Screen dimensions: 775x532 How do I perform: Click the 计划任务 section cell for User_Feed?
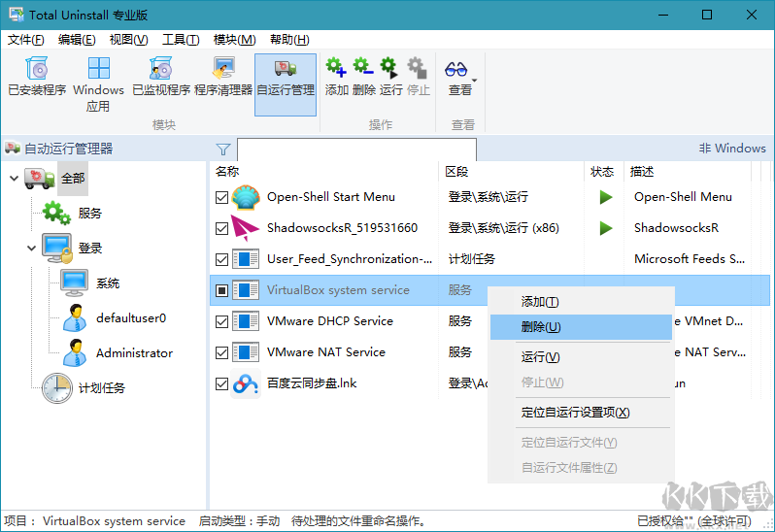pos(472,259)
